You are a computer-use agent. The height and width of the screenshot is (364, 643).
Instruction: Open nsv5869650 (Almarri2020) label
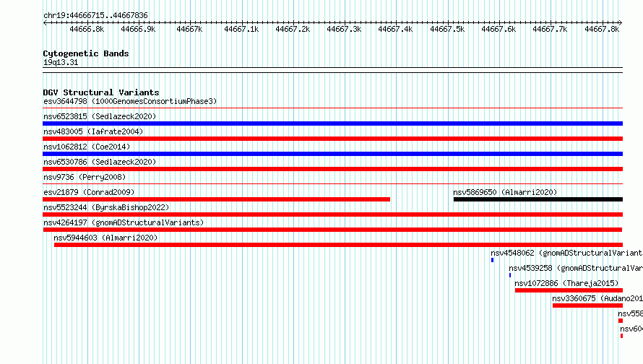(505, 192)
